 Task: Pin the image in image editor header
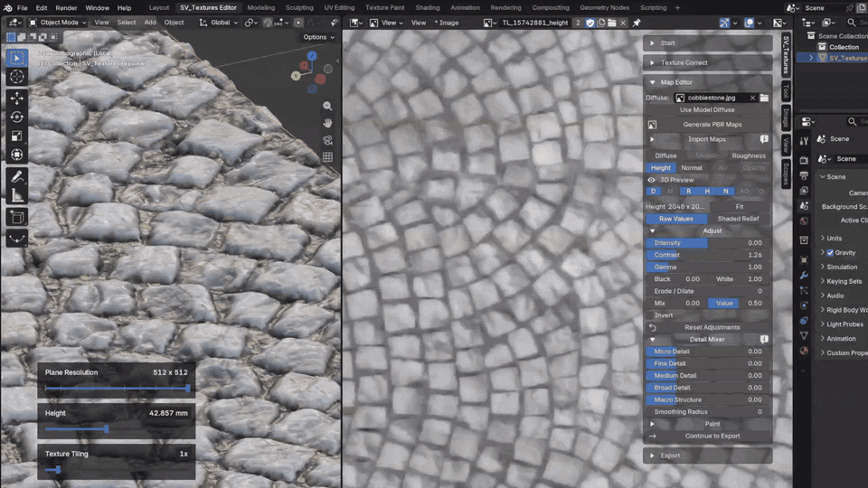tap(637, 23)
